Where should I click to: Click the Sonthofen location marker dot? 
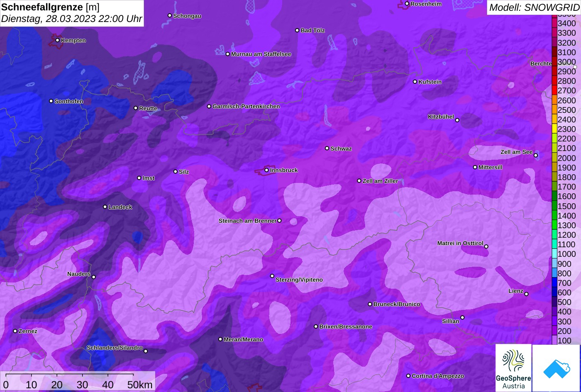tap(51, 101)
